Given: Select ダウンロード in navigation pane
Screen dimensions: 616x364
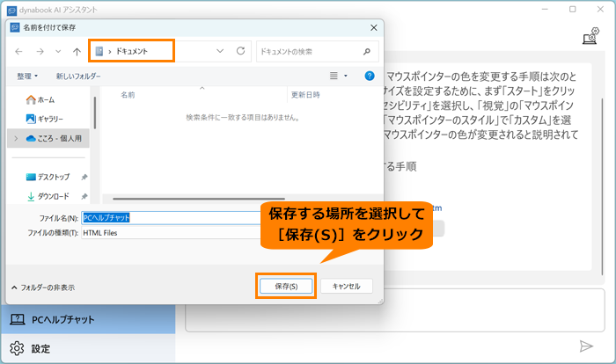Looking at the screenshot, I should tap(48, 196).
